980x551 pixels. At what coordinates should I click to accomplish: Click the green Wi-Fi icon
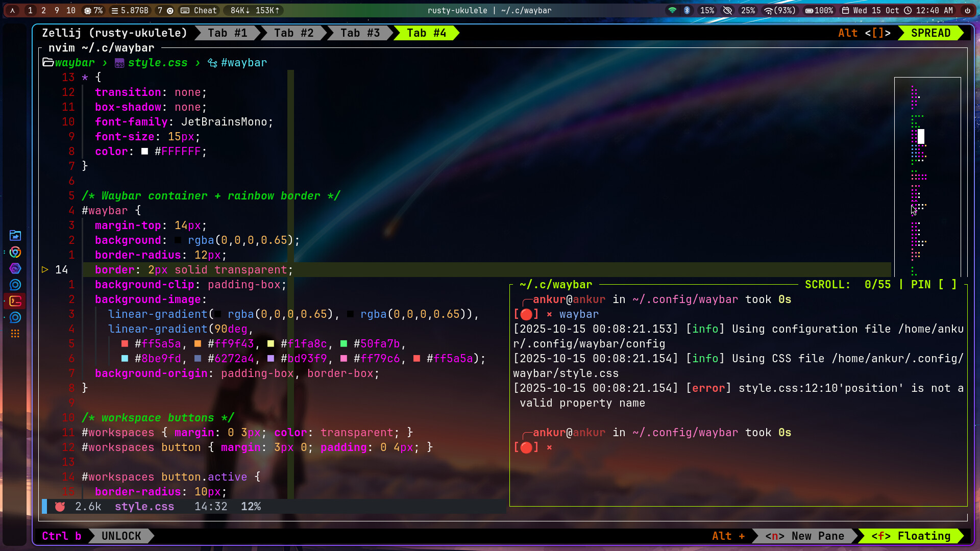[x=672, y=10]
